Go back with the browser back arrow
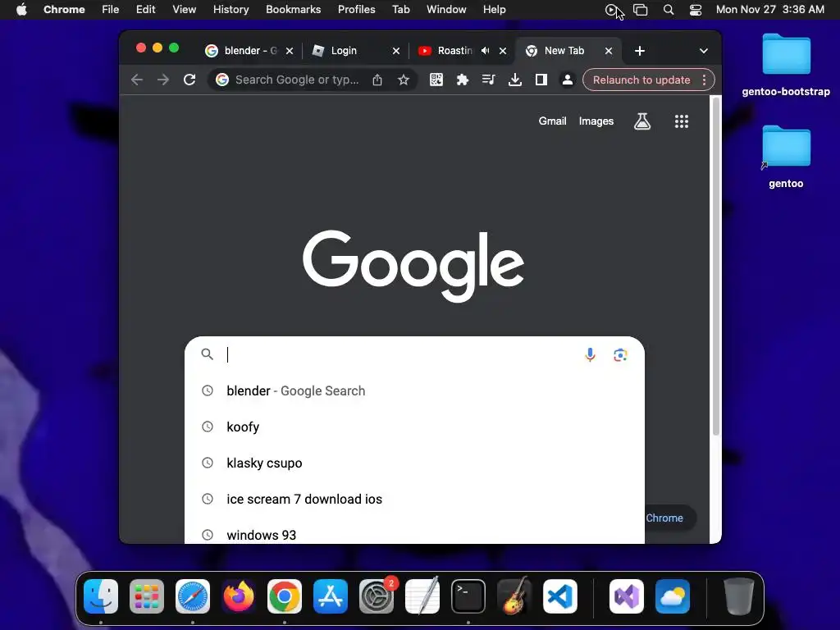 [137, 80]
